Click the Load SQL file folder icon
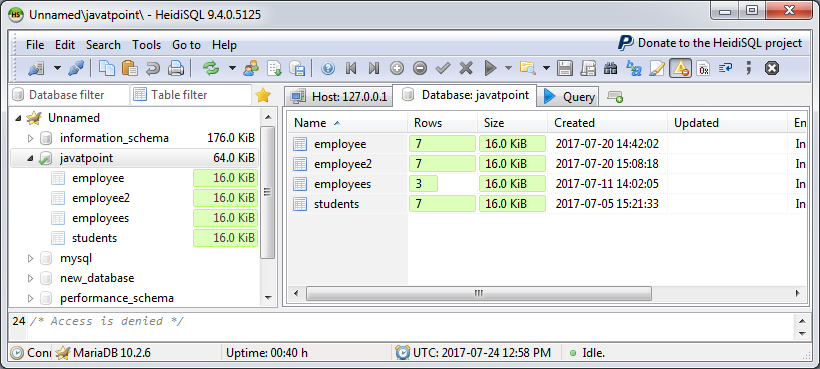The height and width of the screenshot is (369, 820). point(527,68)
